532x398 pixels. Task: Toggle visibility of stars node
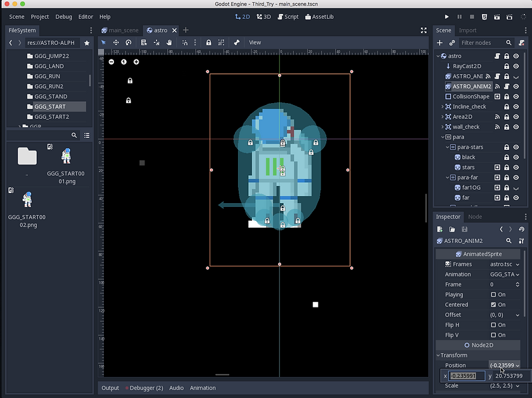[516, 168]
